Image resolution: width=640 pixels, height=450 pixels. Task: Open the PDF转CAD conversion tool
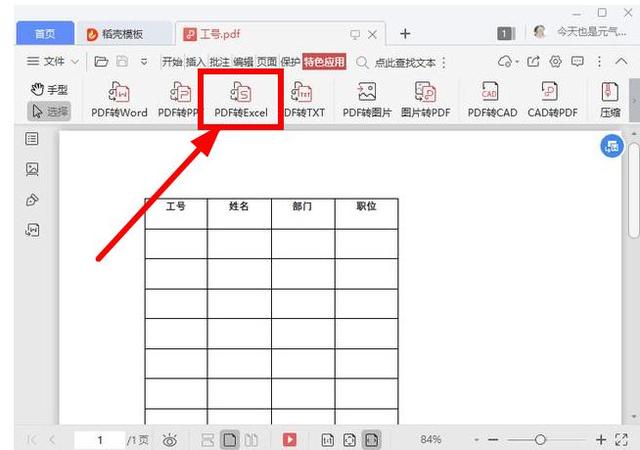(x=492, y=100)
